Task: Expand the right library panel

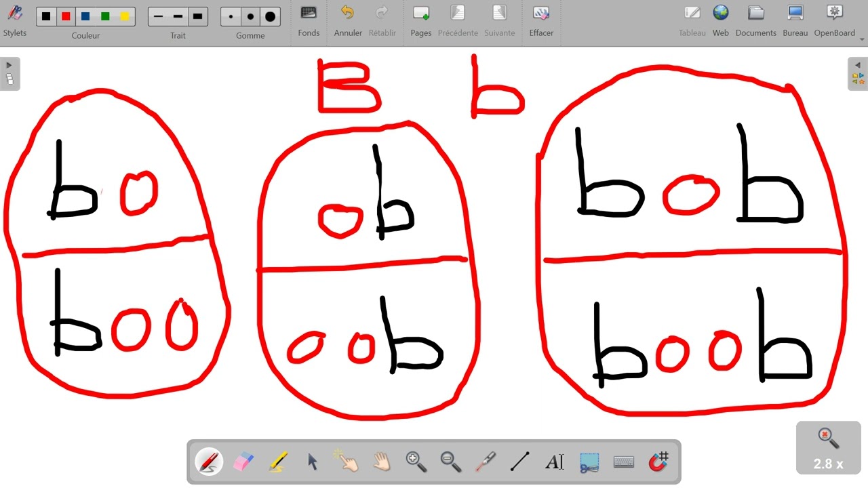Action: pyautogui.click(x=858, y=73)
